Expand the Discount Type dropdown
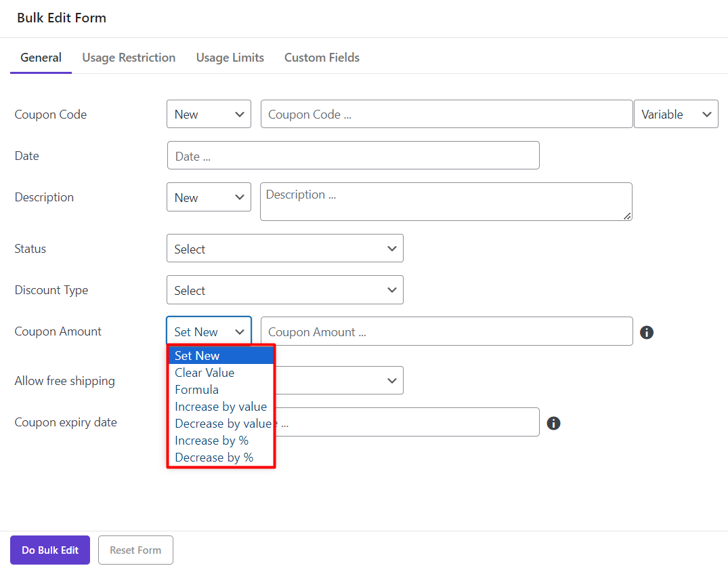728x568 pixels. coord(284,290)
